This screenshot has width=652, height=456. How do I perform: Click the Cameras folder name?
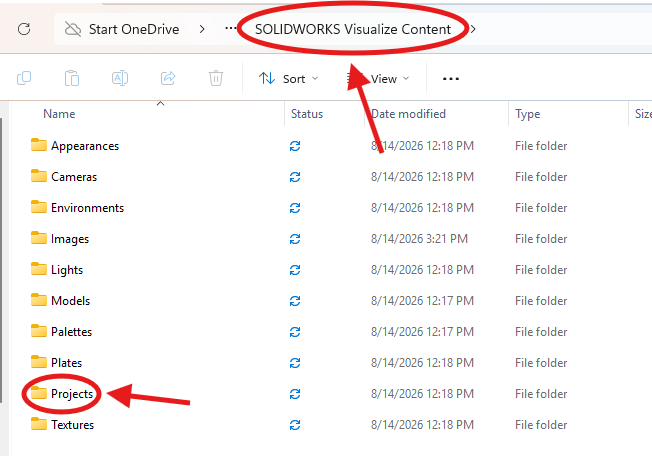click(x=74, y=177)
